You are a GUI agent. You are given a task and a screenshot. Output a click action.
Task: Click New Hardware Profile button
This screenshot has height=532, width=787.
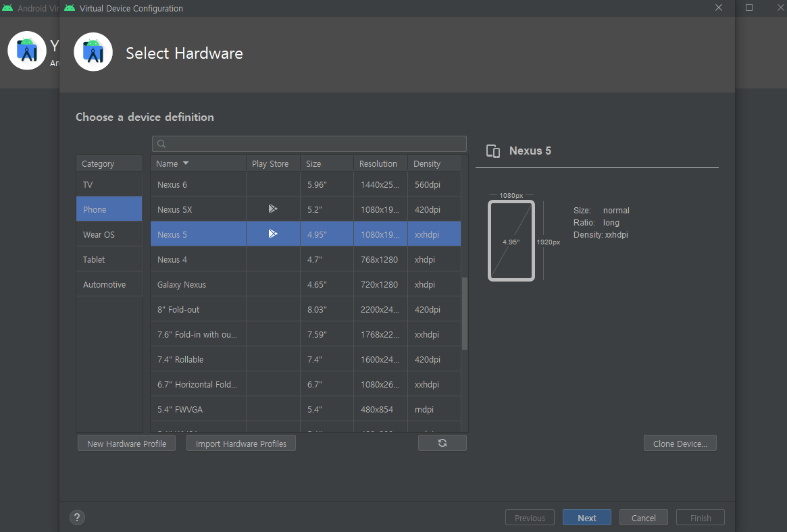coord(126,444)
